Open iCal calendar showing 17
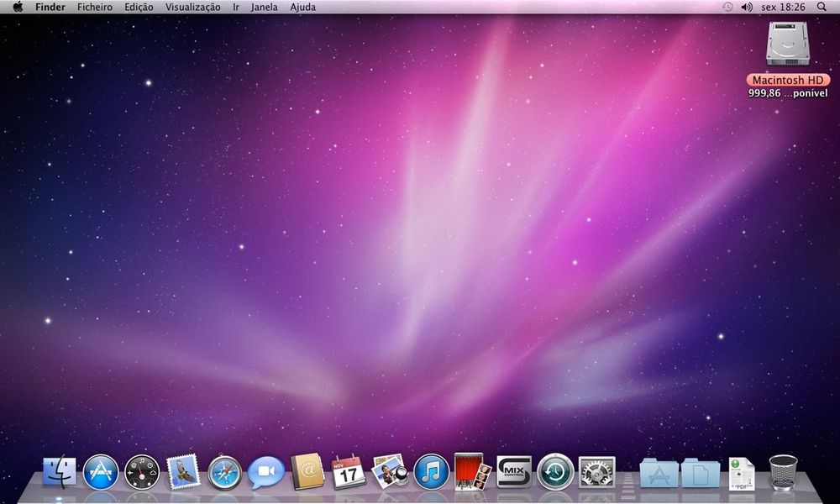The width and height of the screenshot is (840, 504). click(349, 472)
